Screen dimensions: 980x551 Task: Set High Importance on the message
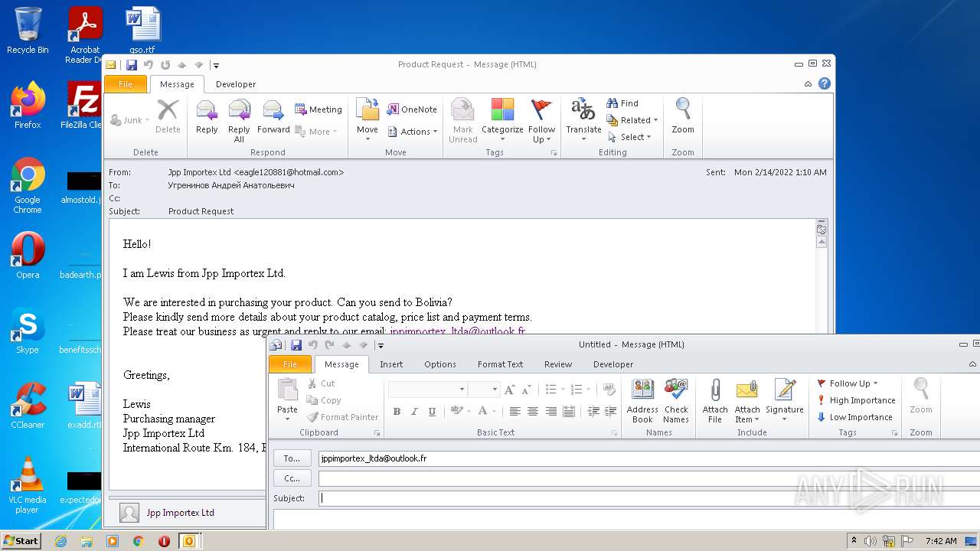point(855,400)
